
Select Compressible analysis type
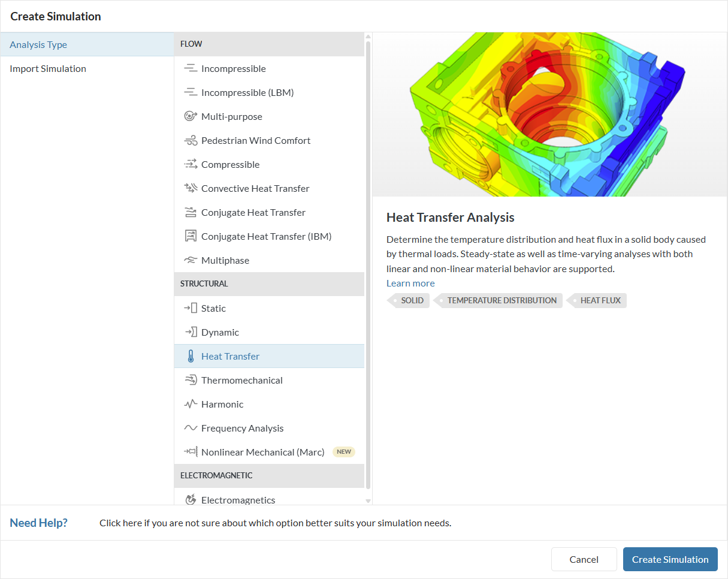pos(230,164)
